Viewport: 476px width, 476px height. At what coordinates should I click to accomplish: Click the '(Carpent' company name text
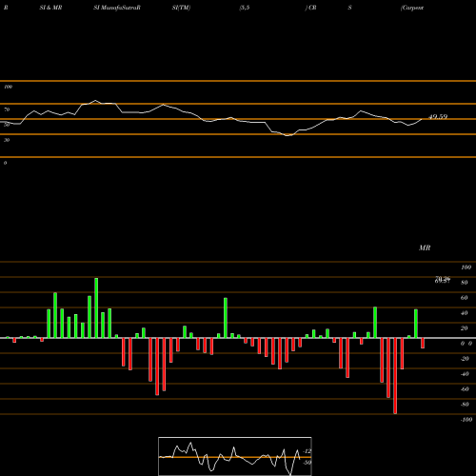[x=412, y=8]
